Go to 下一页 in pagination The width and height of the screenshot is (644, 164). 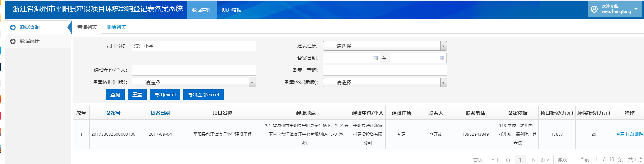pyautogui.click(x=540, y=160)
